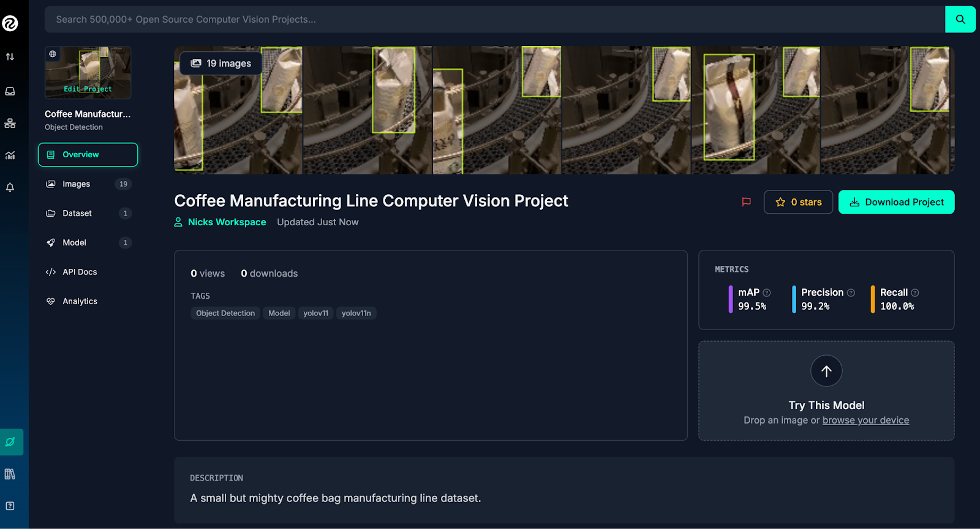Open the Dataset section
Screen dimensions: 980x529
click(x=88, y=213)
